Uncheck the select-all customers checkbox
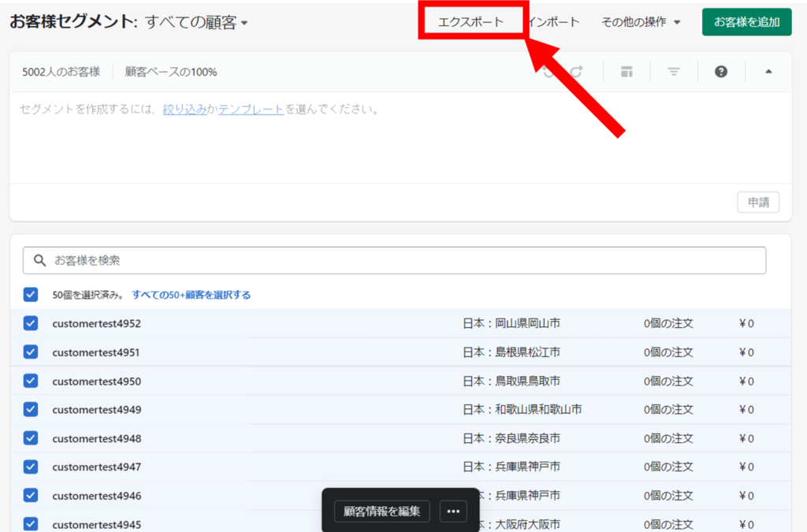This screenshot has width=807, height=532. [31, 295]
